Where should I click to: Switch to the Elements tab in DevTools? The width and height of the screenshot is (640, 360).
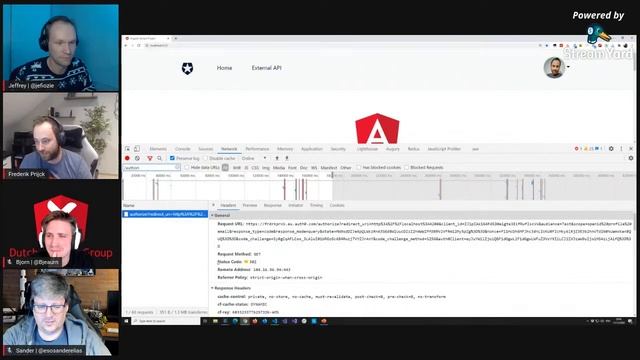click(158, 149)
